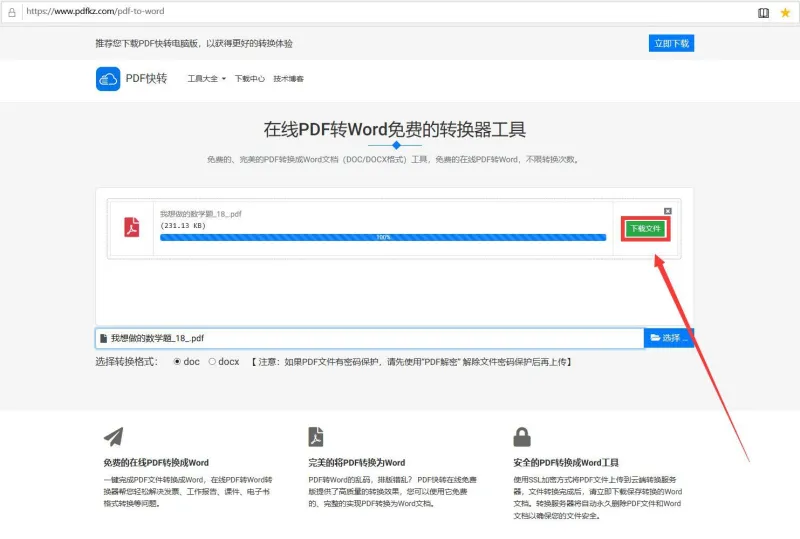Open the 下载中心 menu item

249,79
